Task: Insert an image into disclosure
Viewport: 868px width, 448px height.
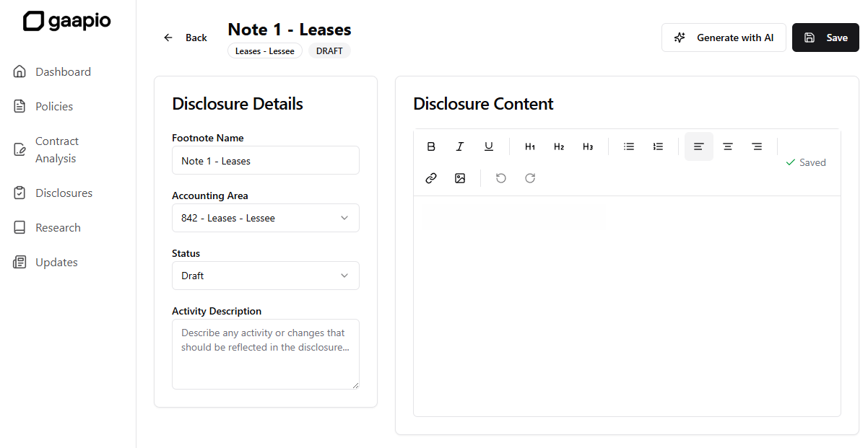Action: (x=460, y=178)
